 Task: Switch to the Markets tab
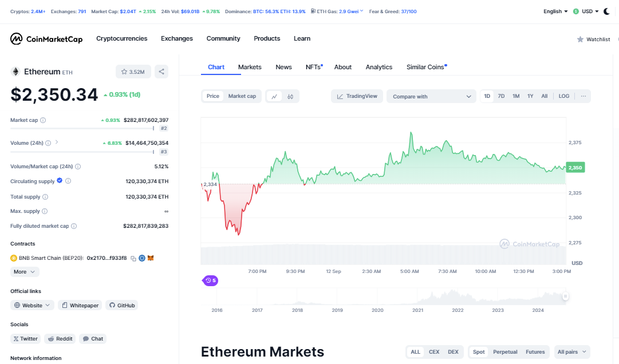pyautogui.click(x=250, y=67)
